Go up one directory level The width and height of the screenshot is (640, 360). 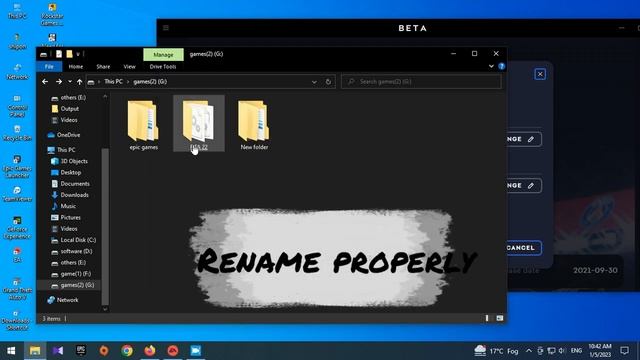point(80,82)
